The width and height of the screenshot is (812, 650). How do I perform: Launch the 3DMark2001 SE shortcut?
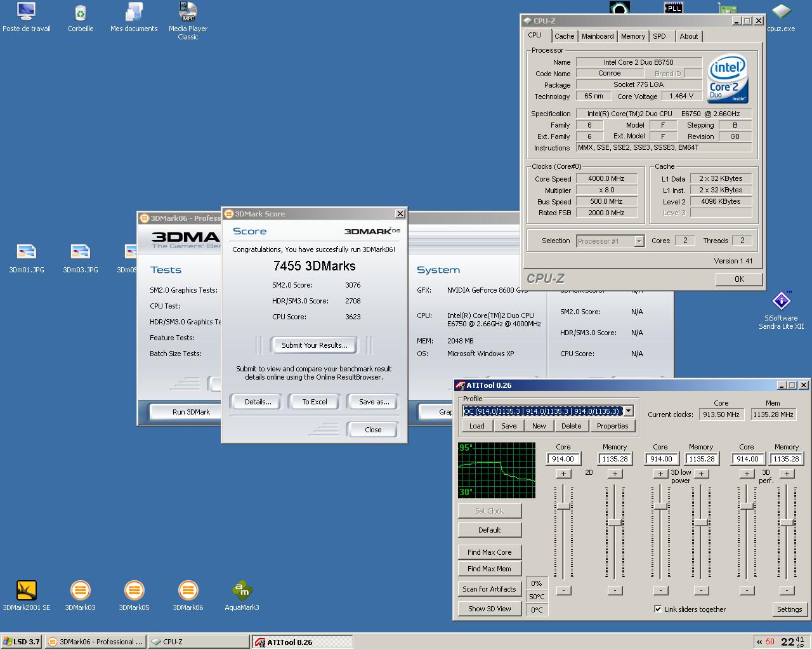coord(27,595)
